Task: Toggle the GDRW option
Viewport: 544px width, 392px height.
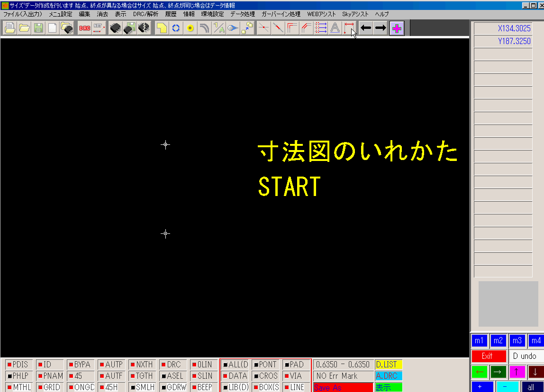Action: [173, 387]
